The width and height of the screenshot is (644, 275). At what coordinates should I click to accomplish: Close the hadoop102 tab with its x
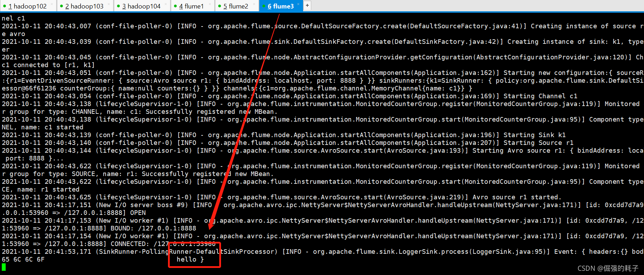(52, 4)
